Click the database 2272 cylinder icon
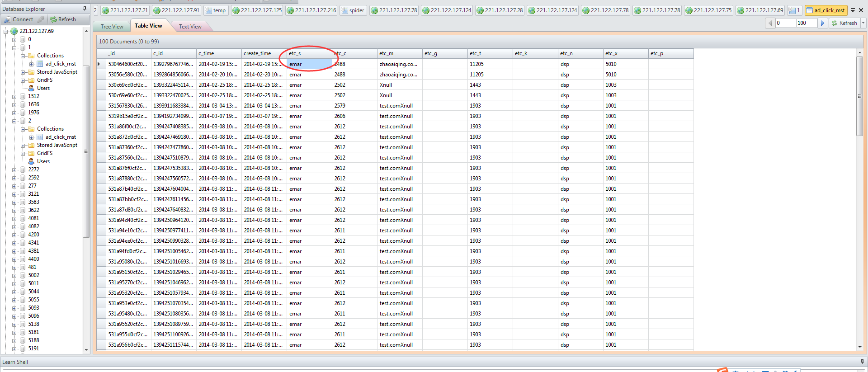 (x=23, y=170)
